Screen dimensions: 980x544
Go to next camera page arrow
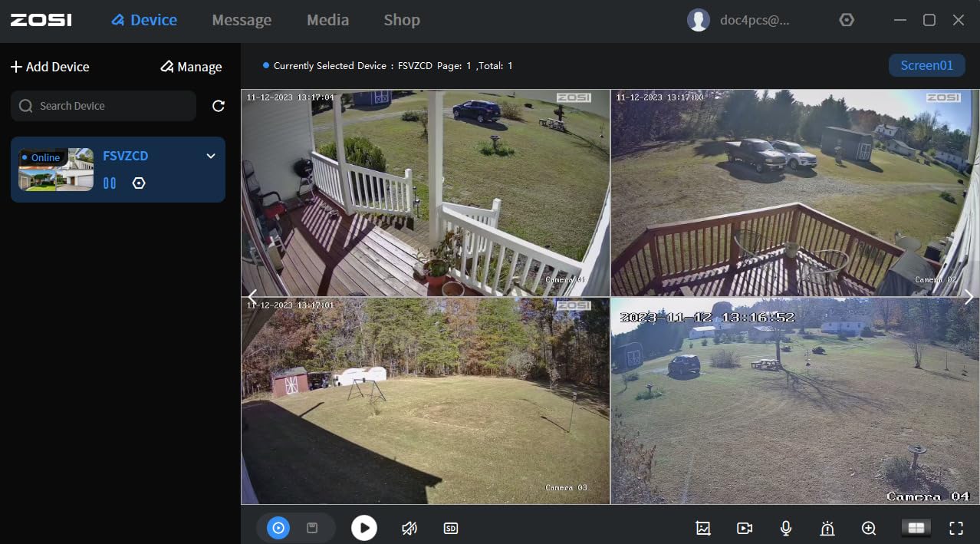968,296
